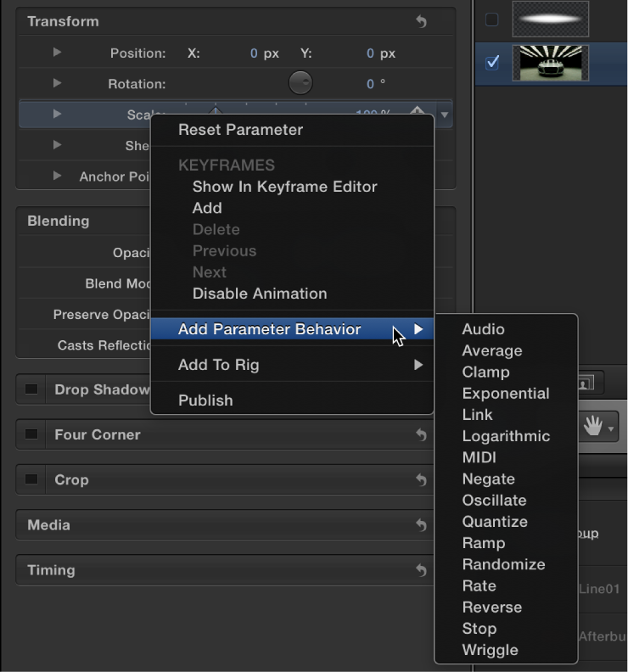This screenshot has height=672, width=628.
Task: Select the car image layer thumbnail
Action: click(551, 63)
